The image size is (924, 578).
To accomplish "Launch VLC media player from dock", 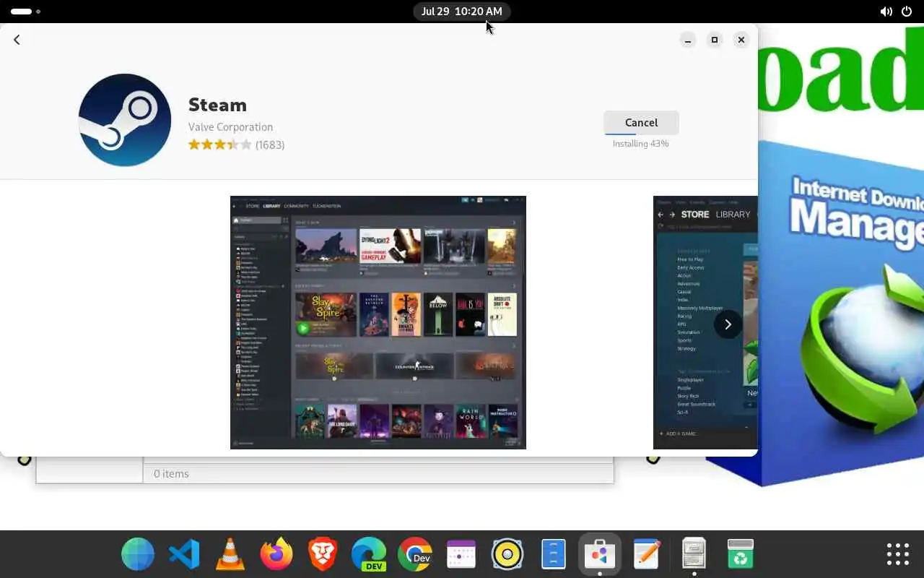I will pyautogui.click(x=230, y=555).
